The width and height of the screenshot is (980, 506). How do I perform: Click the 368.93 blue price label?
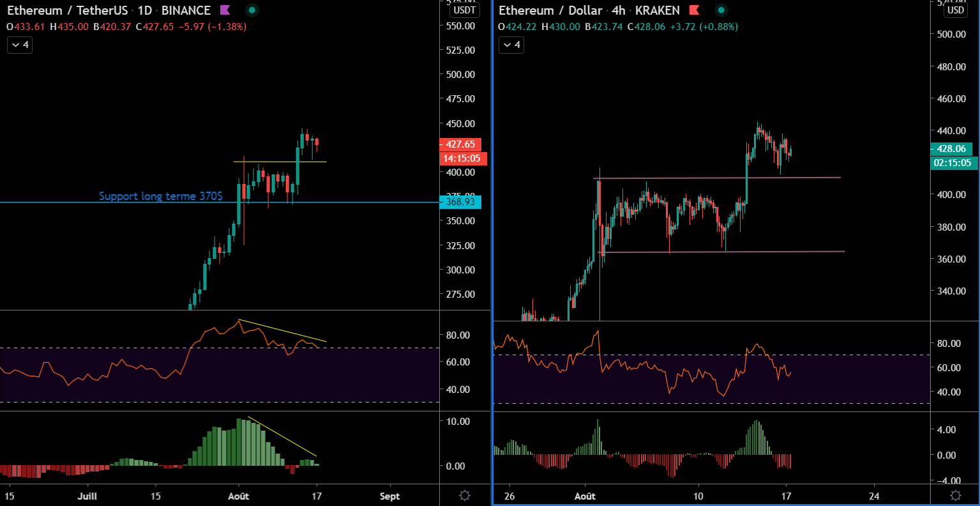pyautogui.click(x=460, y=202)
